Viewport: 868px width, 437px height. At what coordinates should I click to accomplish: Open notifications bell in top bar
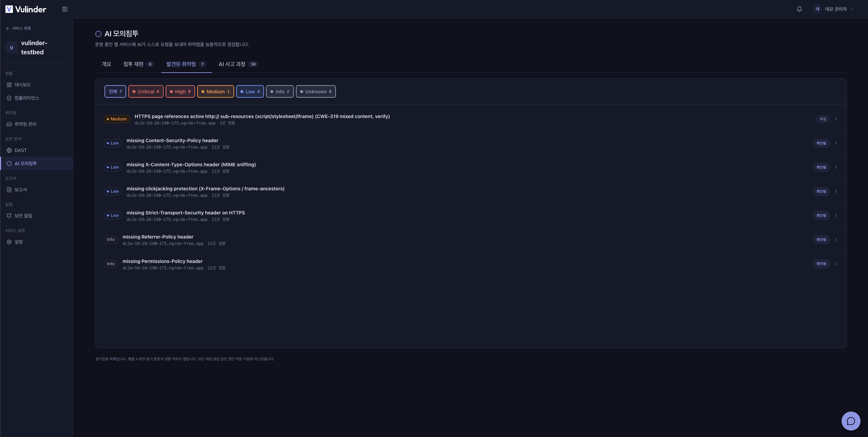tap(799, 9)
